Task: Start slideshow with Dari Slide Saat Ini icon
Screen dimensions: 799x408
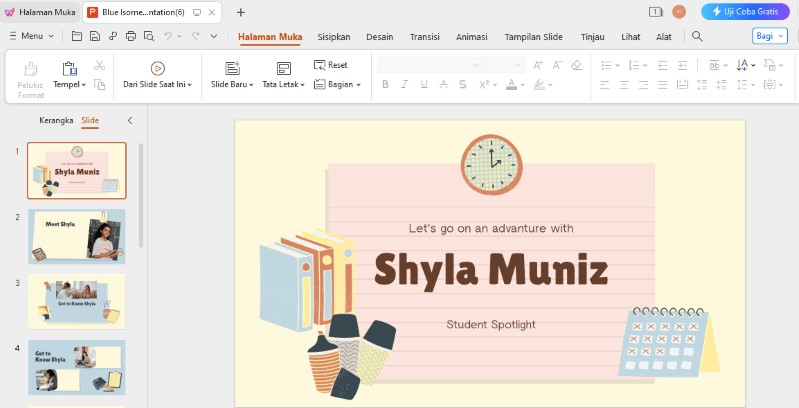Action: pyautogui.click(x=157, y=68)
